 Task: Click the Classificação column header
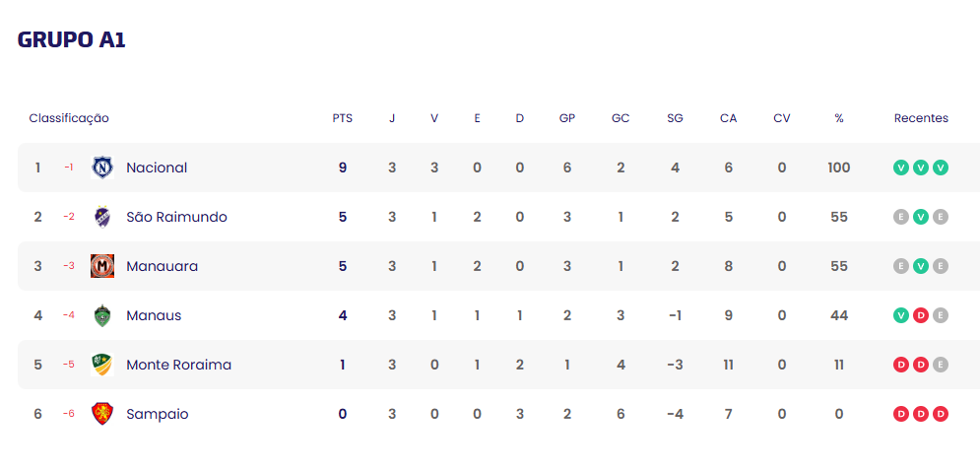[69, 118]
